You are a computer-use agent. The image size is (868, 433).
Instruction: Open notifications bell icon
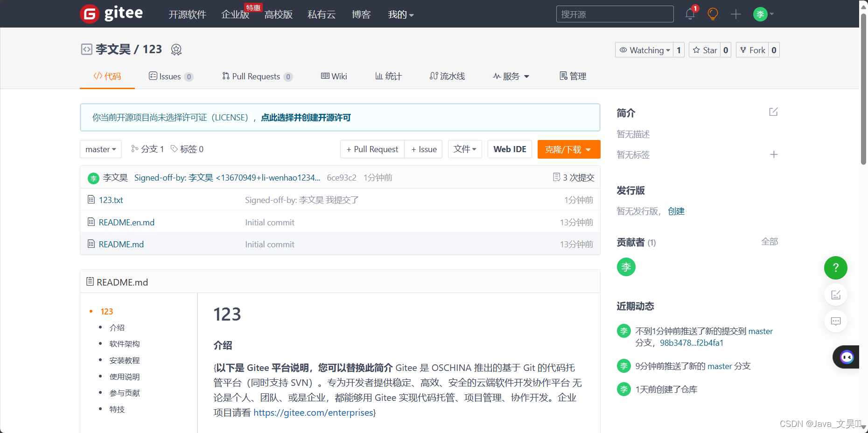pos(690,14)
